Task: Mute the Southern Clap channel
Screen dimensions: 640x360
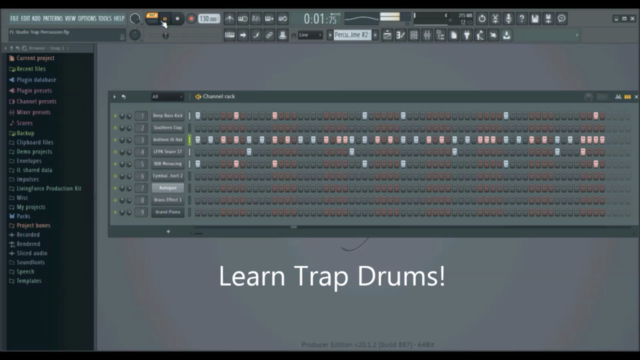Action: click(115, 128)
